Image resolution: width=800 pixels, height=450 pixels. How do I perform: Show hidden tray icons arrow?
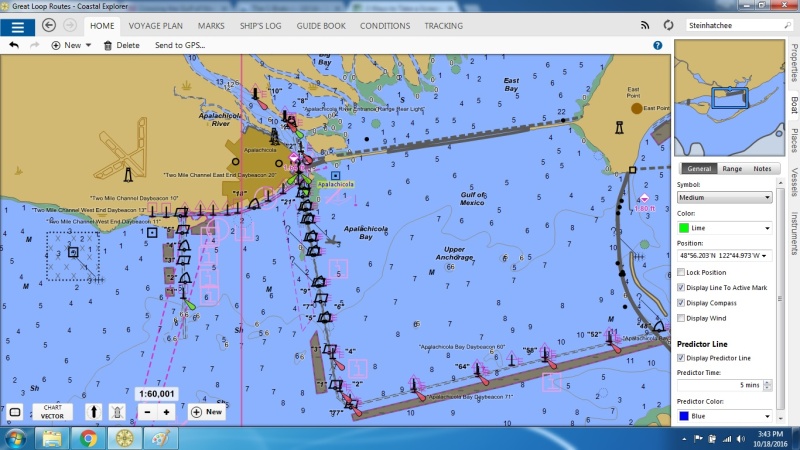684,439
